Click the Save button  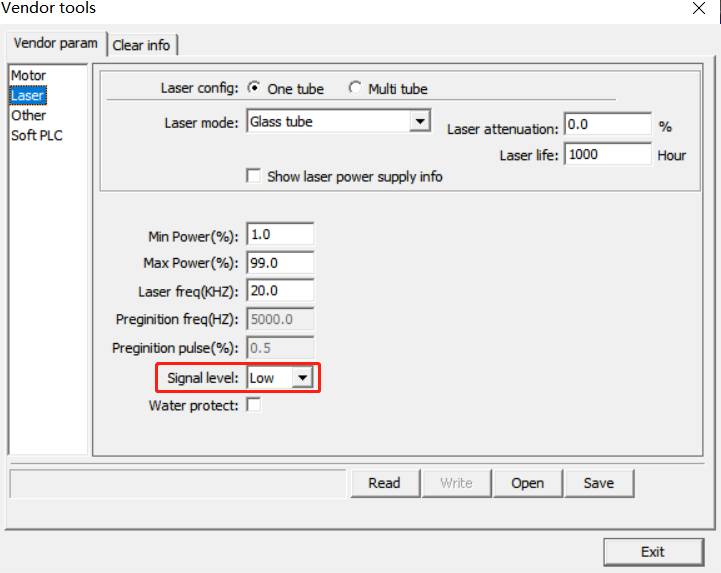coord(598,483)
